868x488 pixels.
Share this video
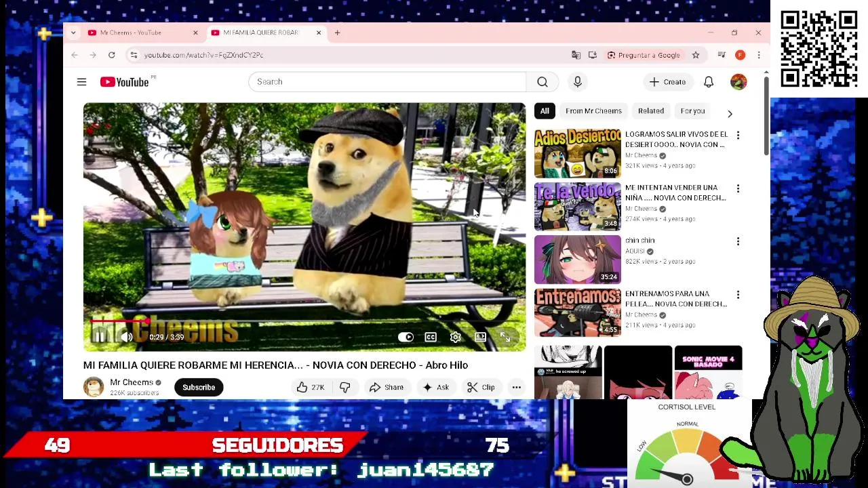(386, 388)
